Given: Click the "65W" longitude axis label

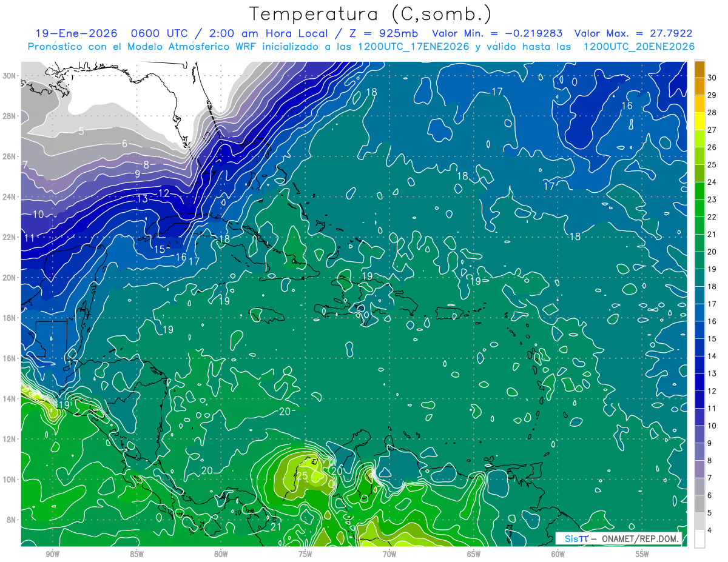Looking at the screenshot, I should coord(474,554).
